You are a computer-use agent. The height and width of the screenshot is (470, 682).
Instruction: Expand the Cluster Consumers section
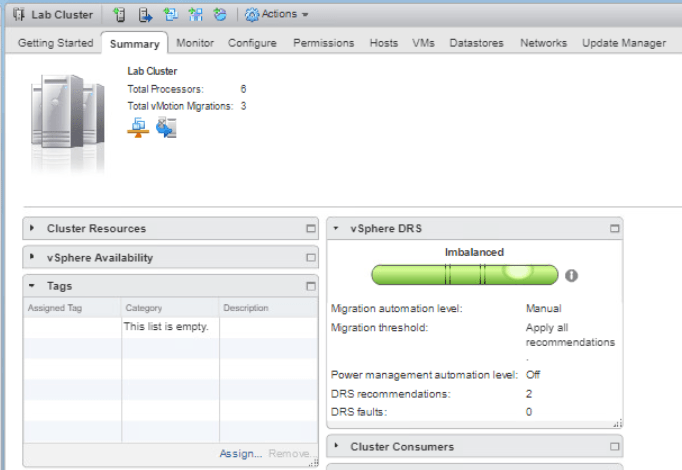tap(338, 447)
